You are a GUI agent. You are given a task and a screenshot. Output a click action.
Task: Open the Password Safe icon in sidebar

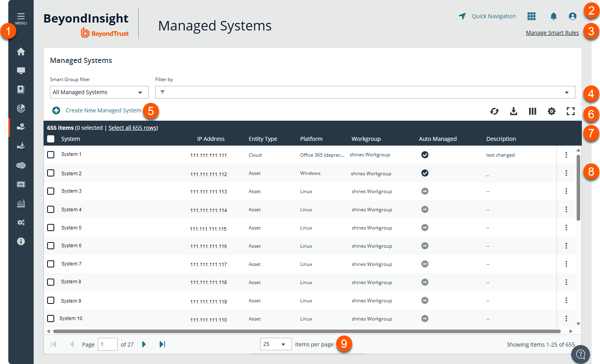click(x=21, y=89)
